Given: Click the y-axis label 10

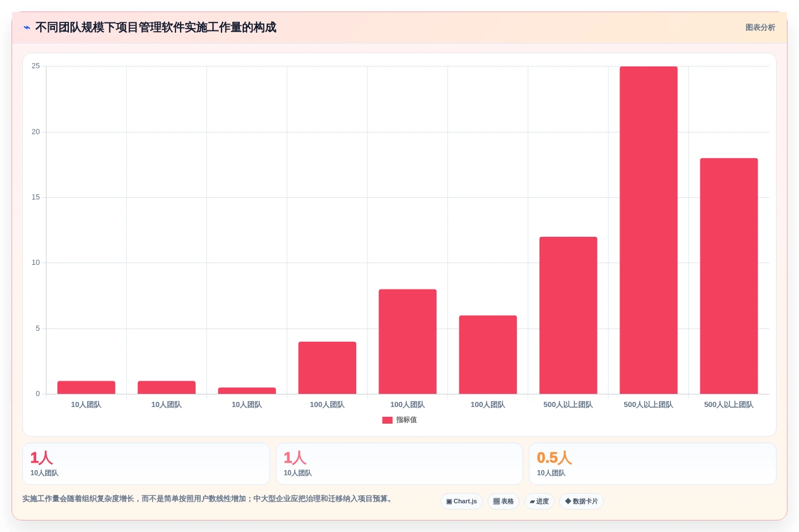Looking at the screenshot, I should pos(36,263).
